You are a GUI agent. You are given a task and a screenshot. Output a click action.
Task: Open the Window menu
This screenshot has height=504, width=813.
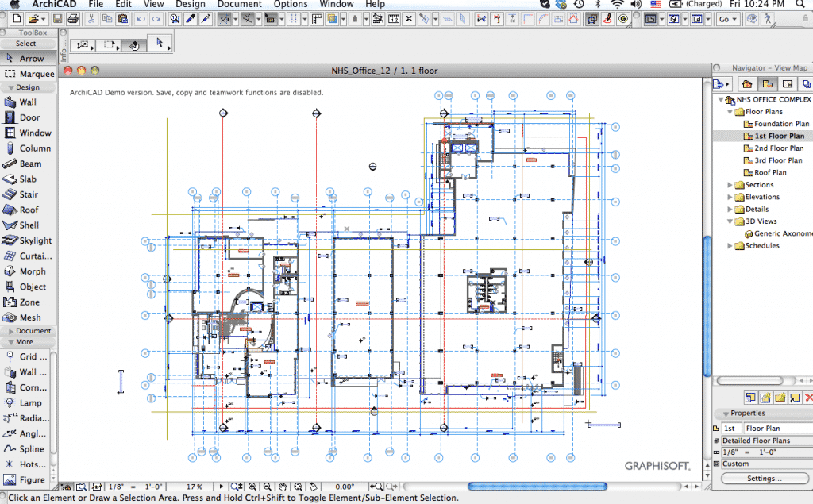click(x=337, y=4)
